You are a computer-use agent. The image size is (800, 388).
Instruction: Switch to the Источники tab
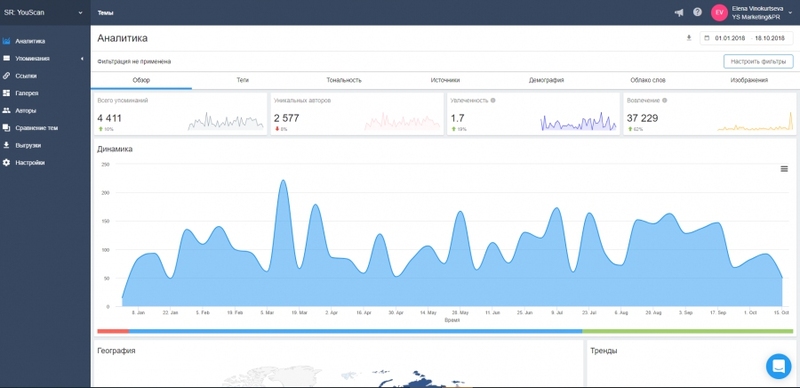445,80
